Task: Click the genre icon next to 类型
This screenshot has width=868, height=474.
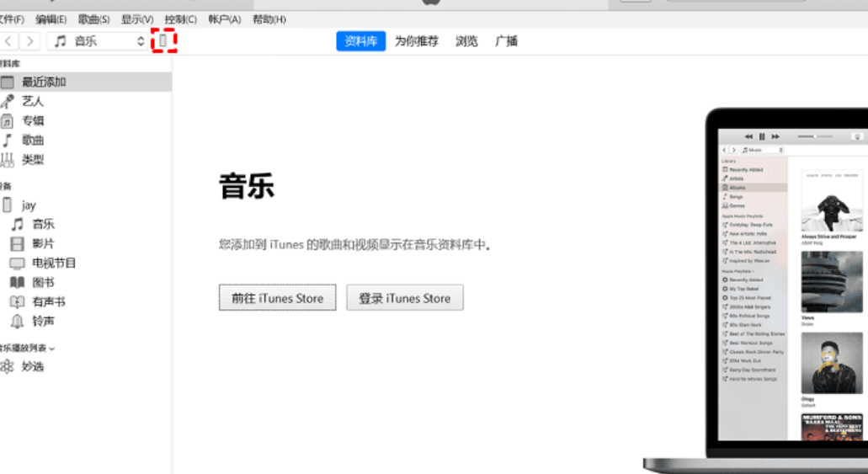Action: click(8, 159)
